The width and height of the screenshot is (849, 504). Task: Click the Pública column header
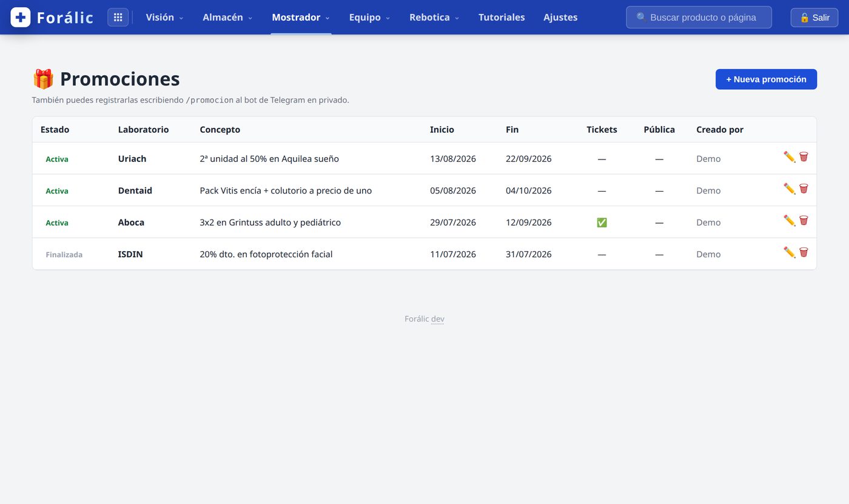[659, 130]
